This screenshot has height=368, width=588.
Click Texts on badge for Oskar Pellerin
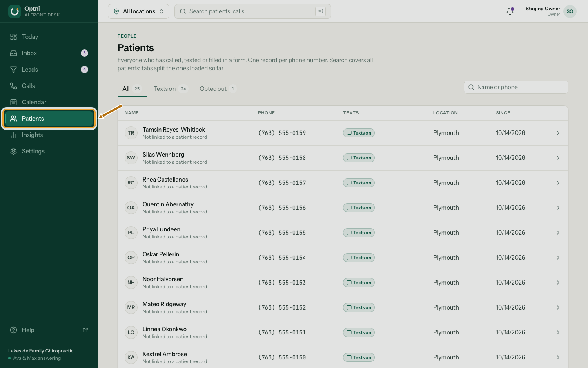coord(359,258)
